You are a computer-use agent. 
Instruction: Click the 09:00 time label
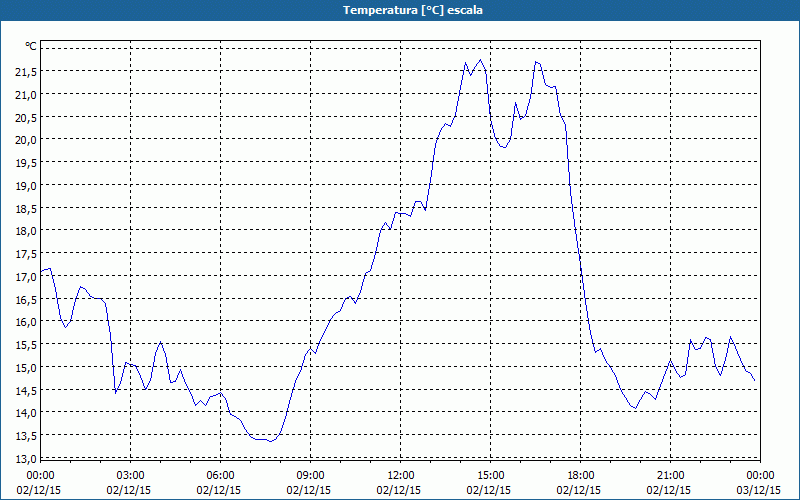point(311,476)
